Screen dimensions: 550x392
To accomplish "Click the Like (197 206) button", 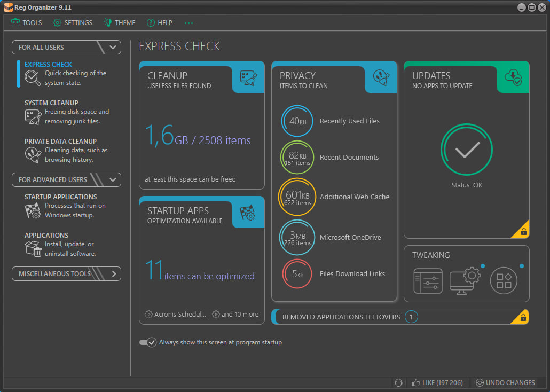I will click(437, 382).
